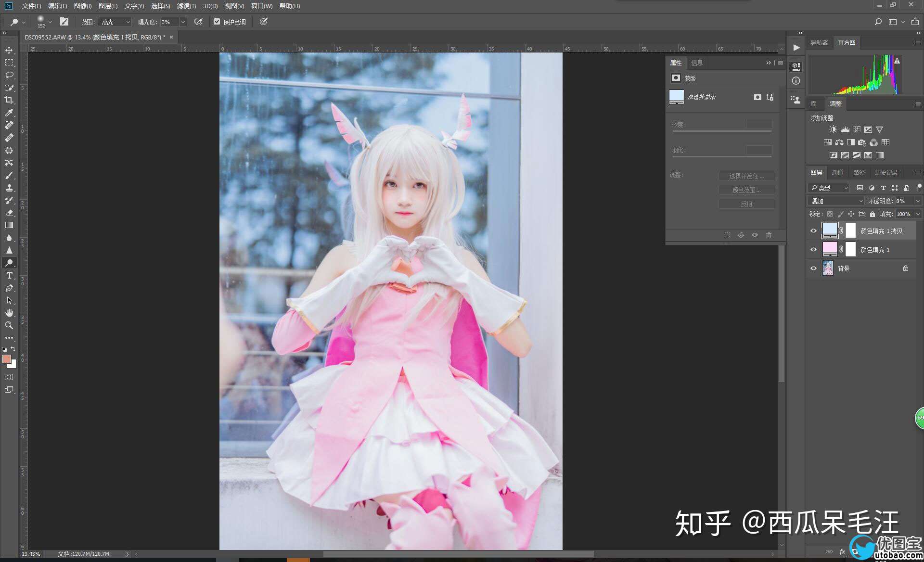Click the 曝光度 value field
Screen dimensions: 924x562
point(169,22)
